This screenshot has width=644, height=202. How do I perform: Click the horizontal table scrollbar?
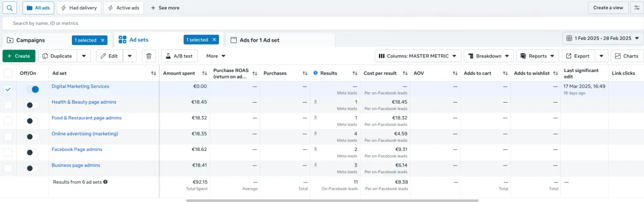coord(332,200)
